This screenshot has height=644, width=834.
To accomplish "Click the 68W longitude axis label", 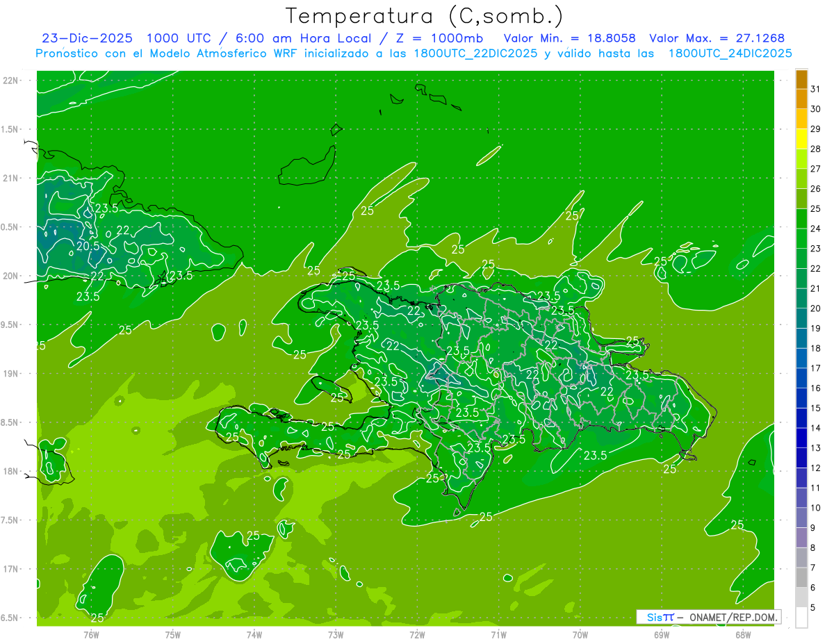I will coord(742,634).
